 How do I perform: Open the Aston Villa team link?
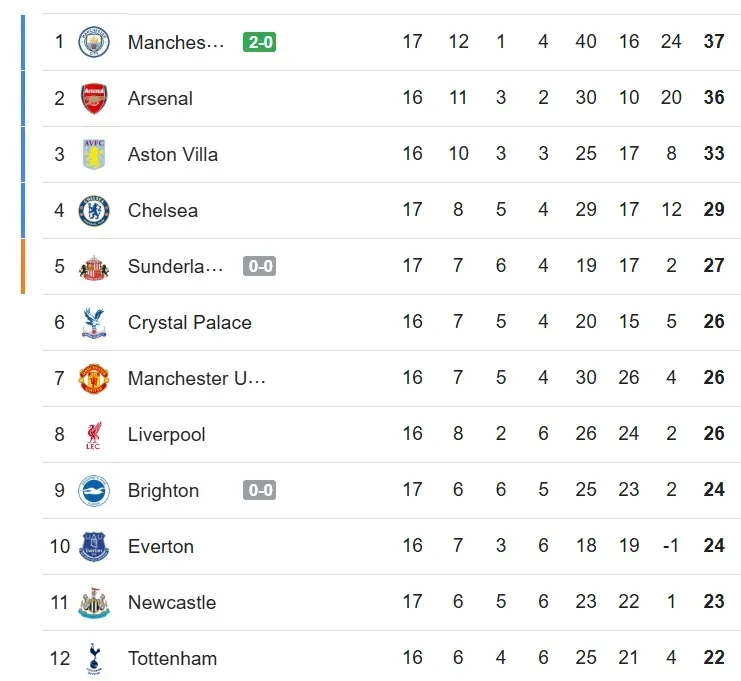point(172,154)
